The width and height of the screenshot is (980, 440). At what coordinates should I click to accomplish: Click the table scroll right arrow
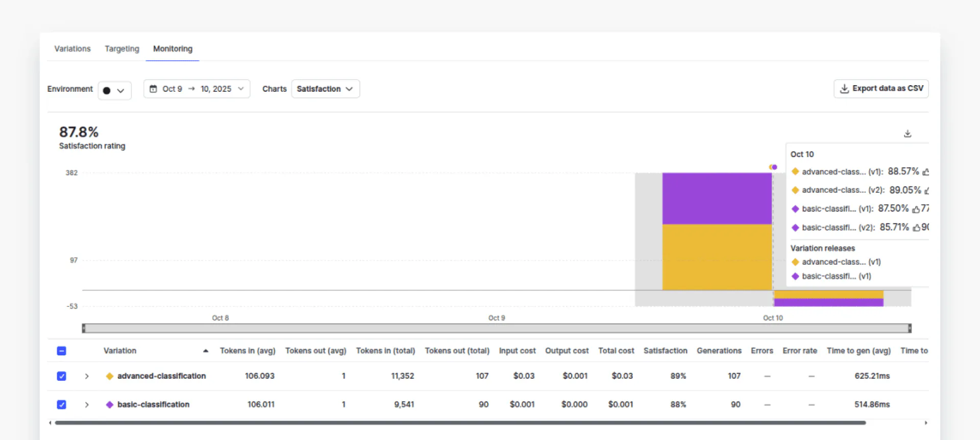pos(926,423)
